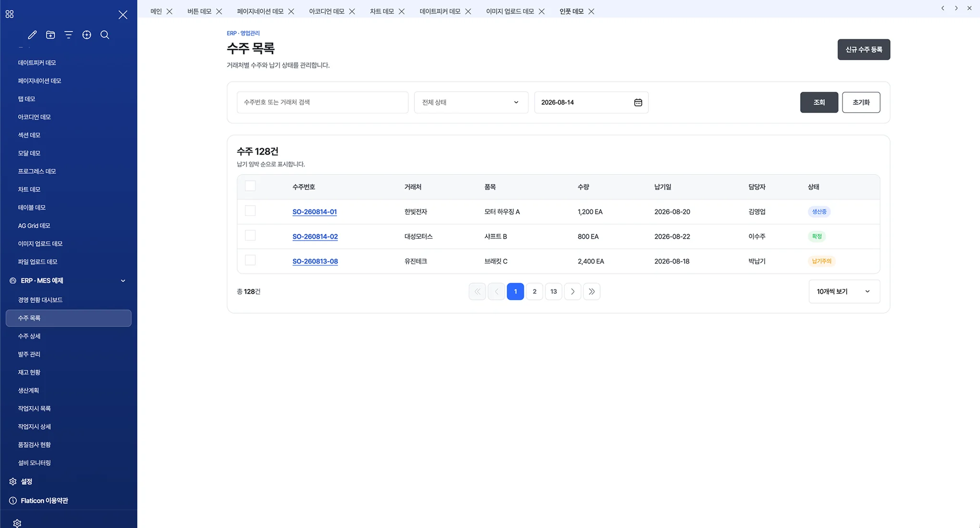Click the circled plus icon in sidebar toolbar
The height and width of the screenshot is (528, 980).
(87, 35)
